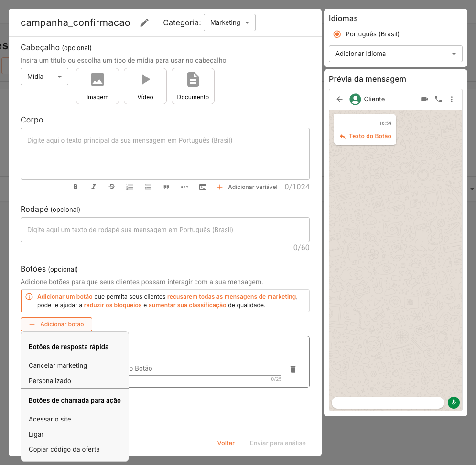Insert a bulleted list in body
Image resolution: width=476 pixels, height=465 pixels.
148,187
